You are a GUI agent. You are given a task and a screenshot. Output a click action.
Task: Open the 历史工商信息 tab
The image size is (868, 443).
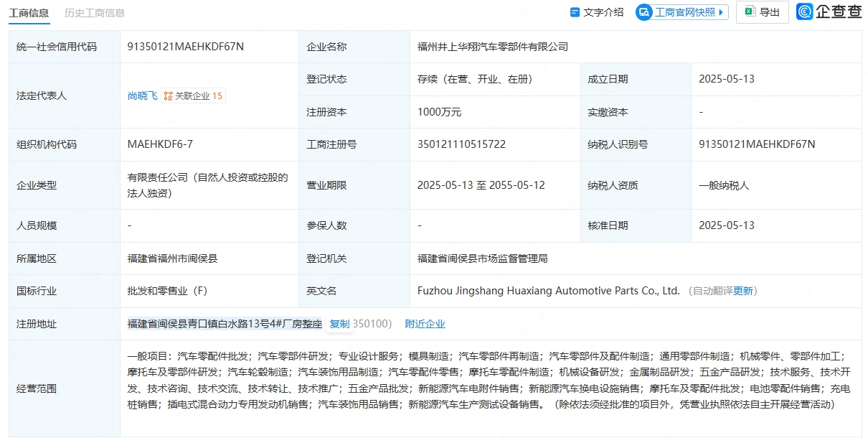[95, 12]
